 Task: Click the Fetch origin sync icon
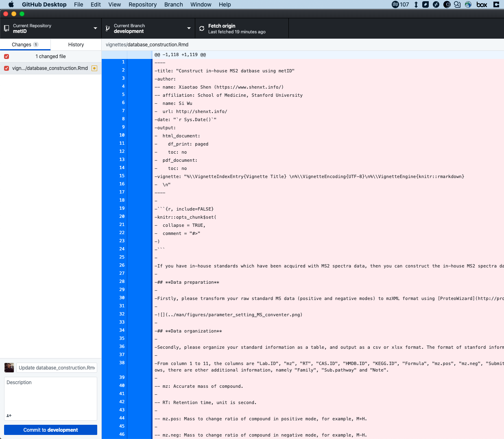pos(202,28)
